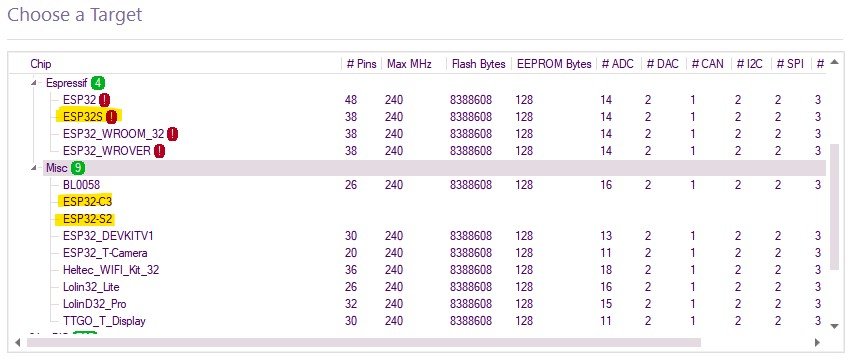Click the red warning icon beside ESP32S
The height and width of the screenshot is (364, 855).
pyautogui.click(x=112, y=117)
